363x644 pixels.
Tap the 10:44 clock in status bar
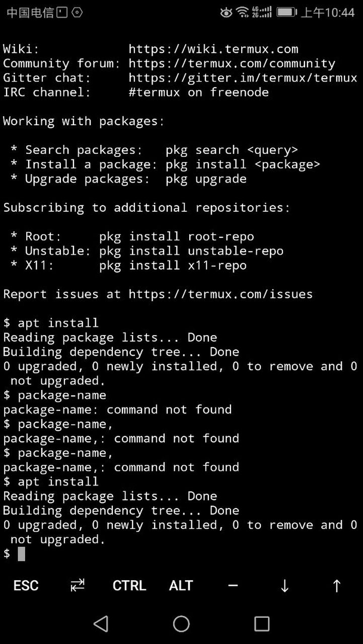point(328,12)
